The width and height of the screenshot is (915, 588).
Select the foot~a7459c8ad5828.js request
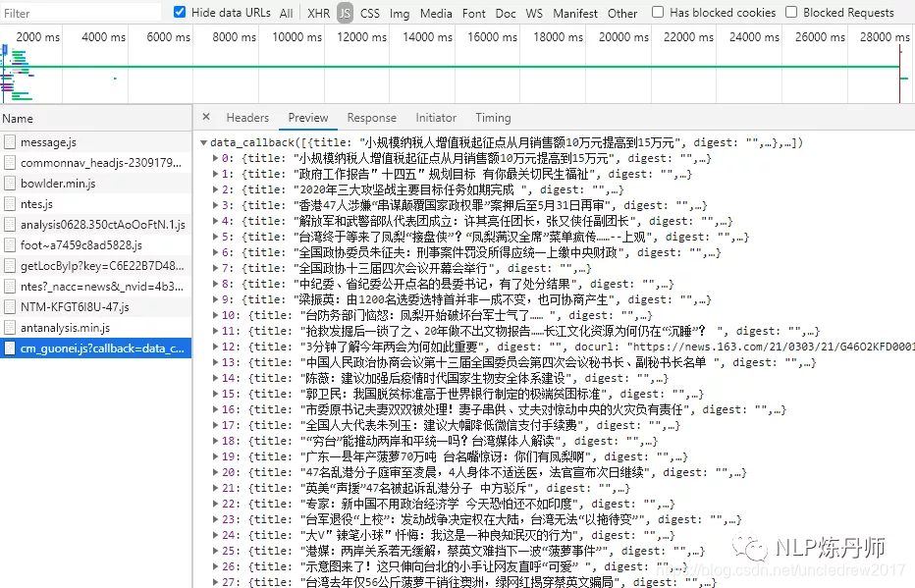click(x=95, y=245)
